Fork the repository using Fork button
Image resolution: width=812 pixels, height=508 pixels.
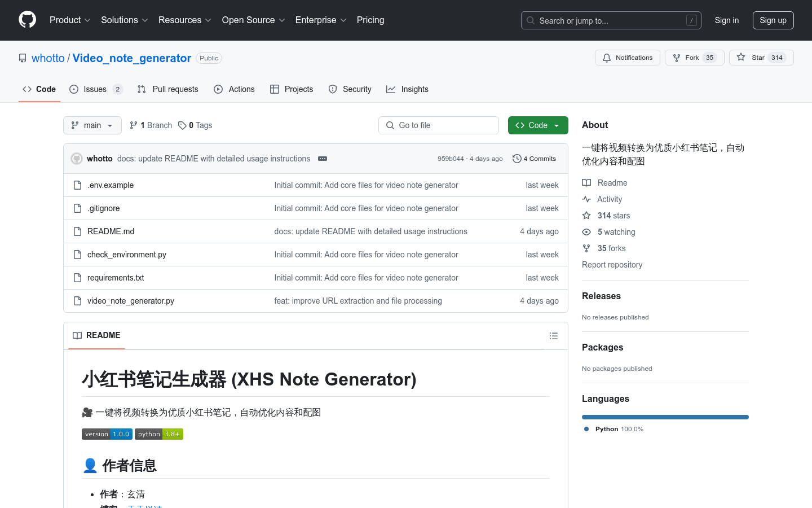694,58
